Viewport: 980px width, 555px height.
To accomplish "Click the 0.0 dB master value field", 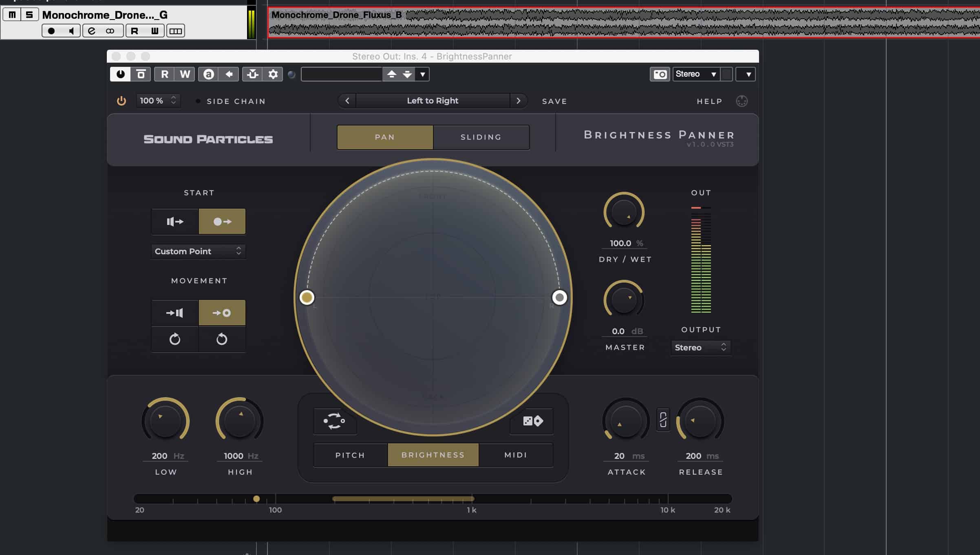I will (625, 331).
